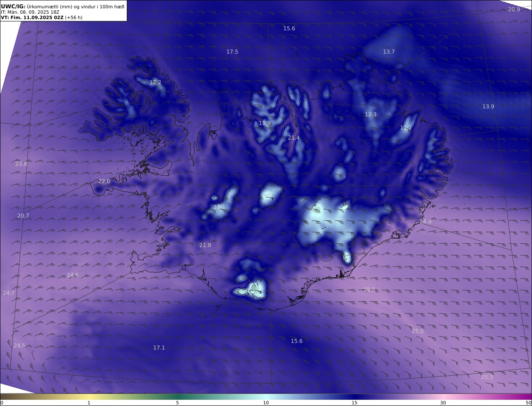Click the 15 label on the color scale
532x406 pixels.
(355, 403)
